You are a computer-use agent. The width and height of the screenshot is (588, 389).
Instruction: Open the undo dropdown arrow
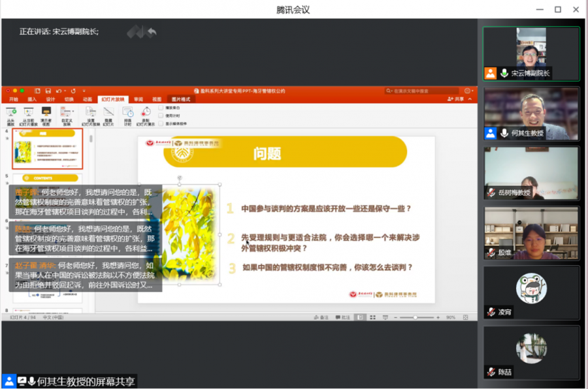point(65,91)
